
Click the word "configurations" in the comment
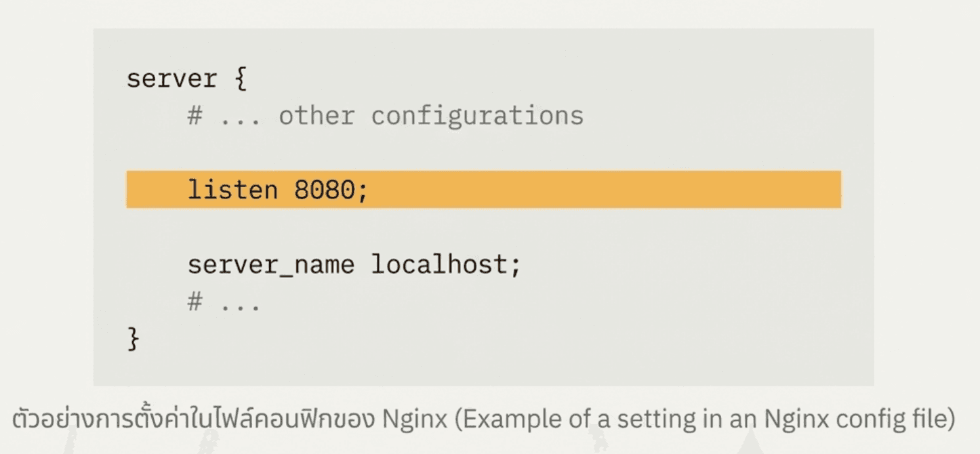(x=477, y=116)
